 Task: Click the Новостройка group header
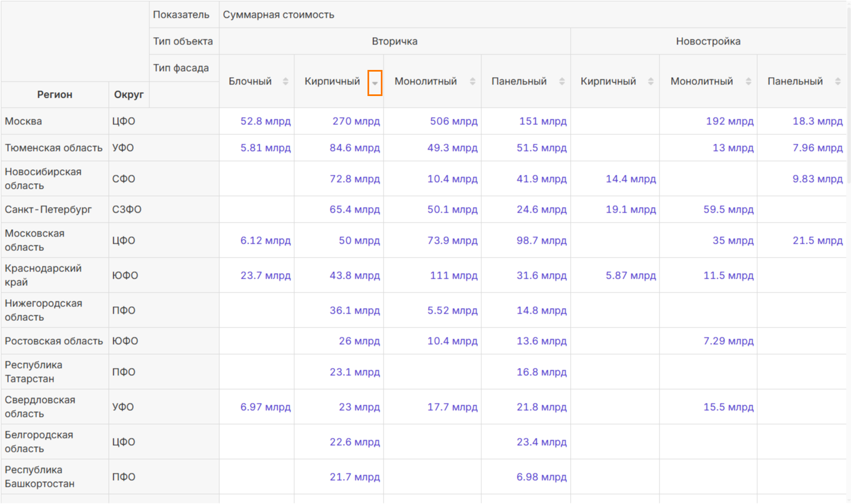click(708, 42)
